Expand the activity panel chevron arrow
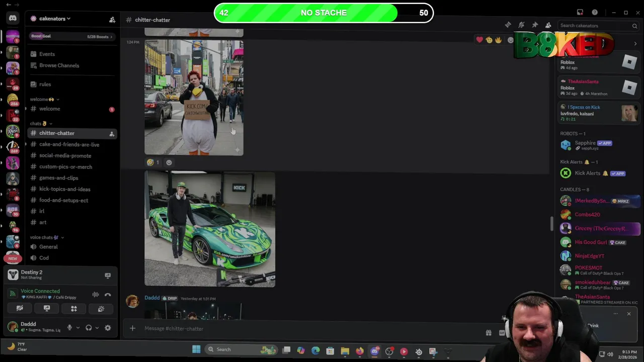Viewport: 644px width, 362px height. pyautogui.click(x=635, y=44)
